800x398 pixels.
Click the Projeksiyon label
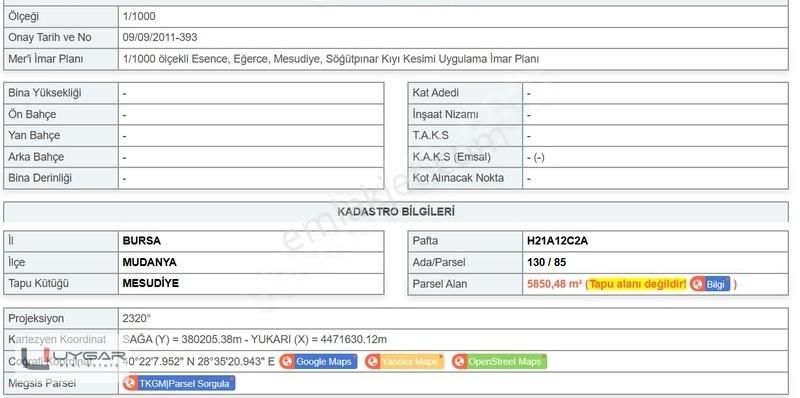pos(36,318)
